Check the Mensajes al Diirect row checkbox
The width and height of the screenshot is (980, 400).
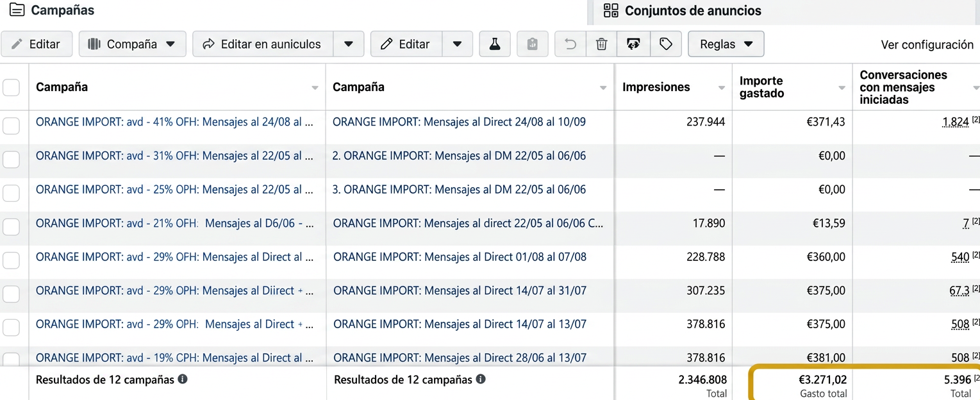12,294
